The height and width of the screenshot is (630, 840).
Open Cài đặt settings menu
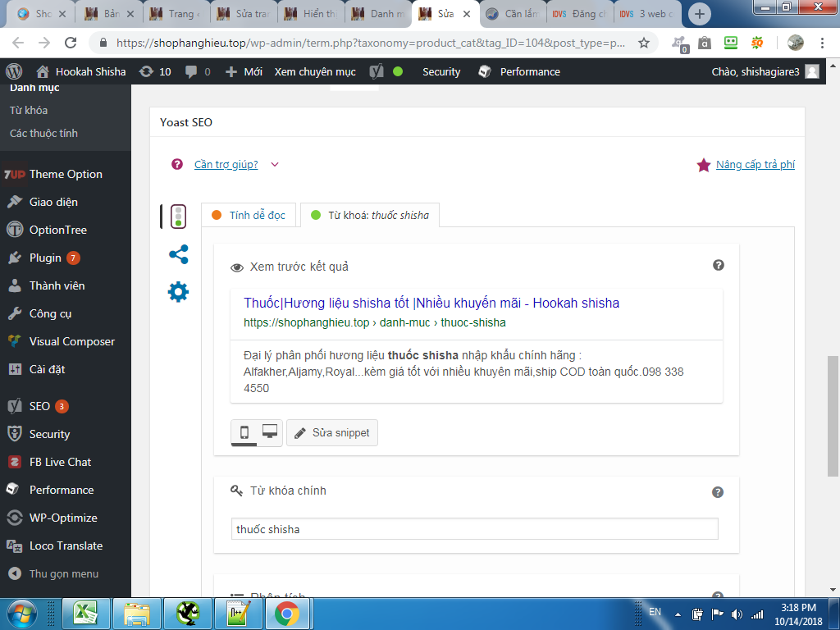(x=66, y=369)
